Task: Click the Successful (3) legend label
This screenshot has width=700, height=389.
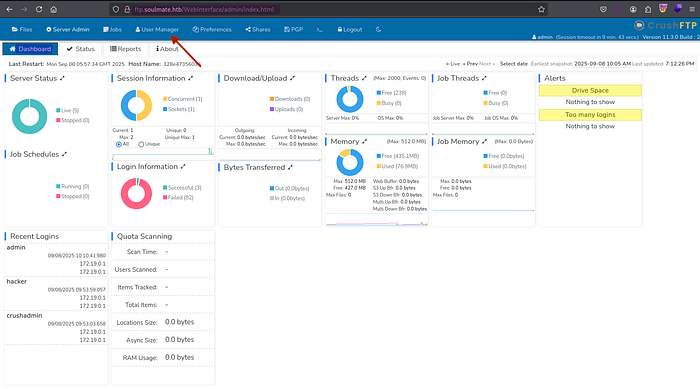Action: point(184,188)
